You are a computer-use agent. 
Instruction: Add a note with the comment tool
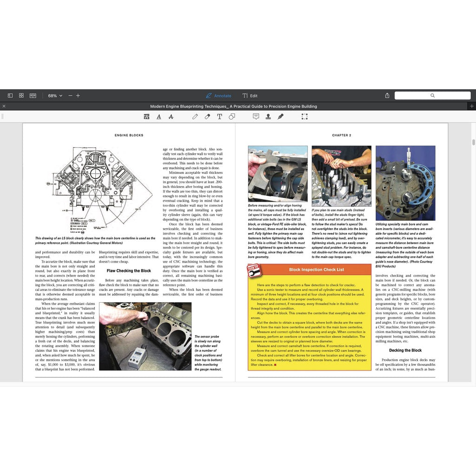256,116
